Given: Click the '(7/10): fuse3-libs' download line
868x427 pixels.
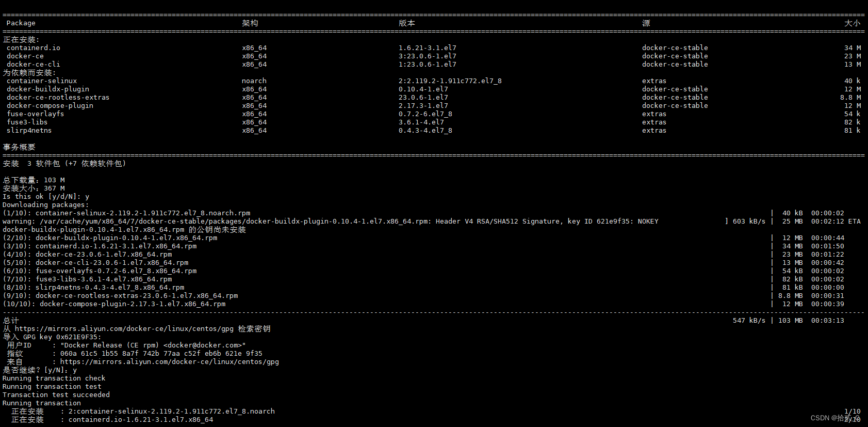Looking at the screenshot, I should 87,279.
